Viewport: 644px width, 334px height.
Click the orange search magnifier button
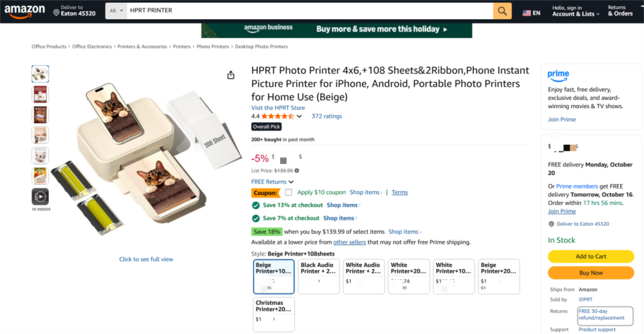(x=502, y=11)
